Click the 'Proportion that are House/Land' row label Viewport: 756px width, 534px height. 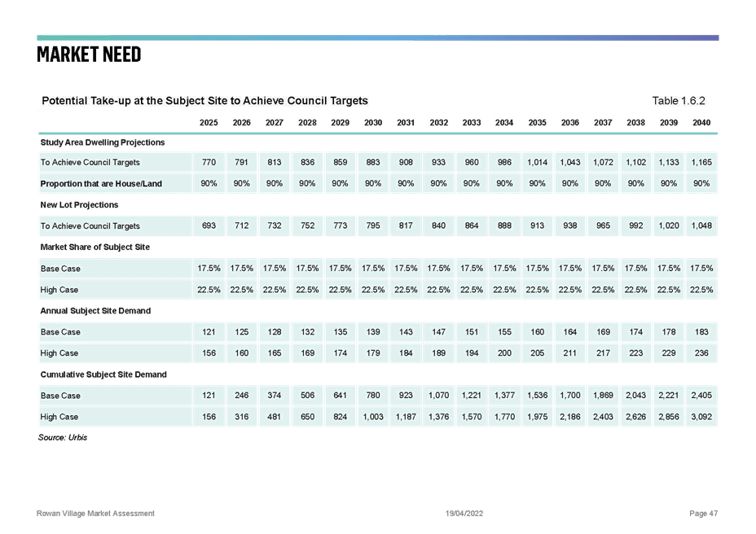(101, 184)
